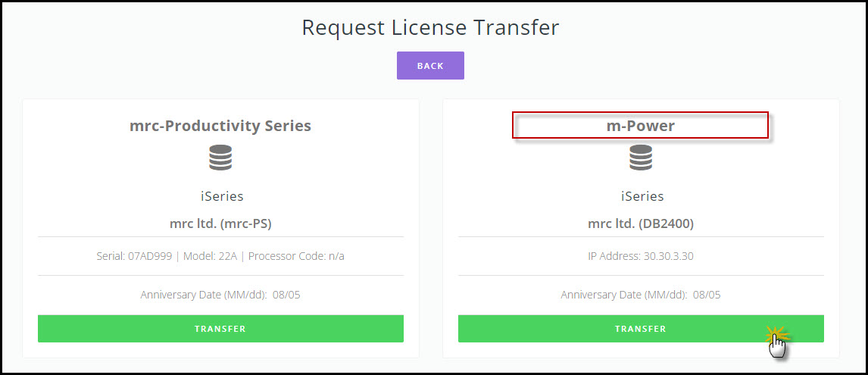Select the highlighted m-Power title
Screen dimensions: 868x375
click(x=641, y=126)
